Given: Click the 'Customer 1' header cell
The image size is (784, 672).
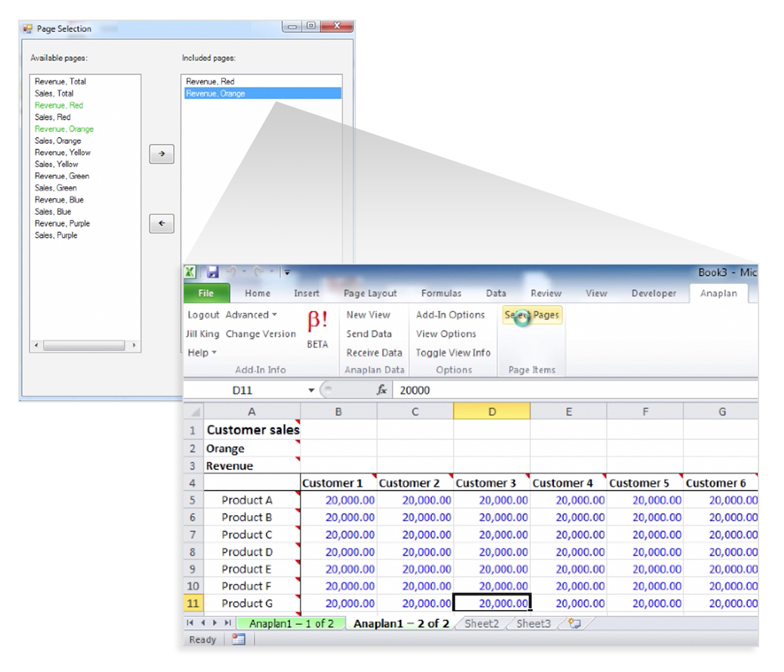Looking at the screenshot, I should [338, 483].
